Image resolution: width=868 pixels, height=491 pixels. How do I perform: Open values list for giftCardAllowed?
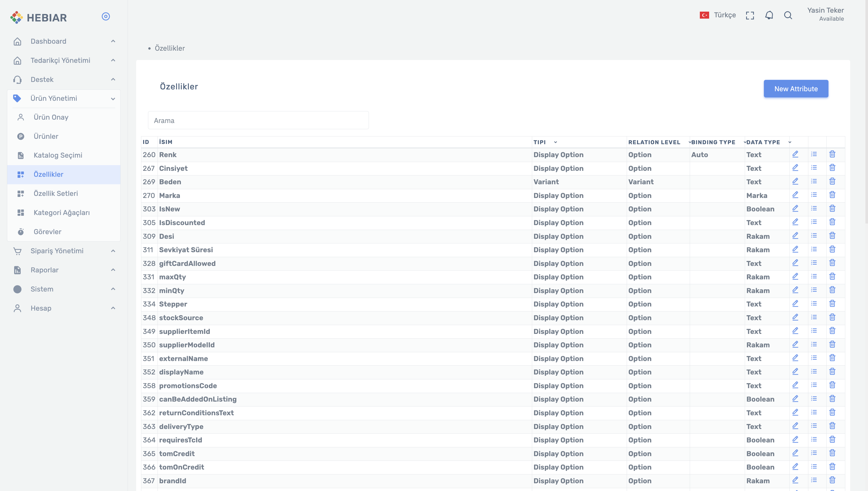tap(814, 263)
